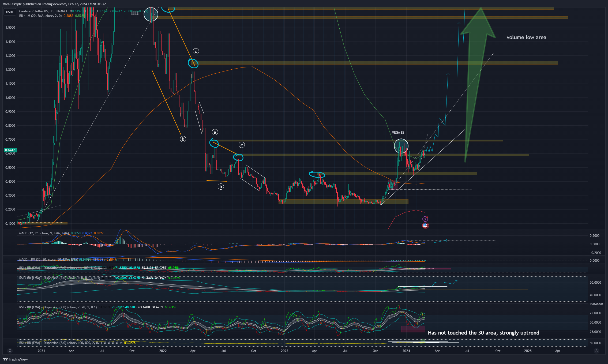Click the MACD value 0.0322
The width and height of the screenshot is (608, 364).
pyautogui.click(x=99, y=233)
